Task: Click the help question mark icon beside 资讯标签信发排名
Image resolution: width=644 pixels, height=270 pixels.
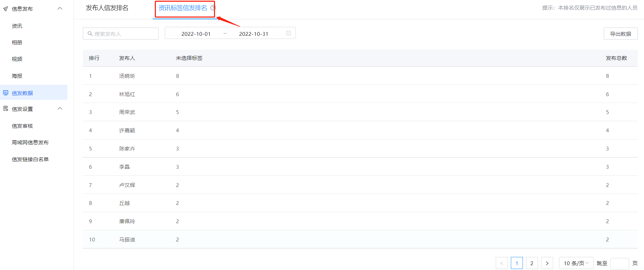Action: (x=213, y=8)
